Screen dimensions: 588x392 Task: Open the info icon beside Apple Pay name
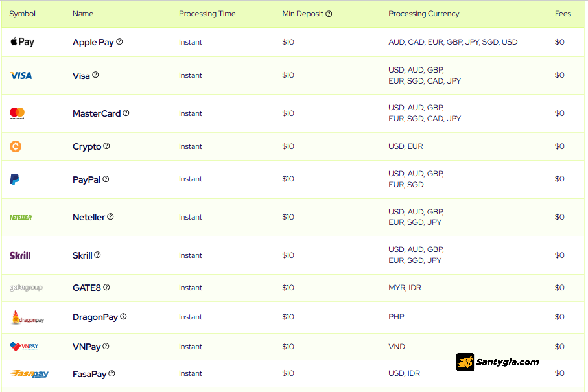(x=119, y=41)
